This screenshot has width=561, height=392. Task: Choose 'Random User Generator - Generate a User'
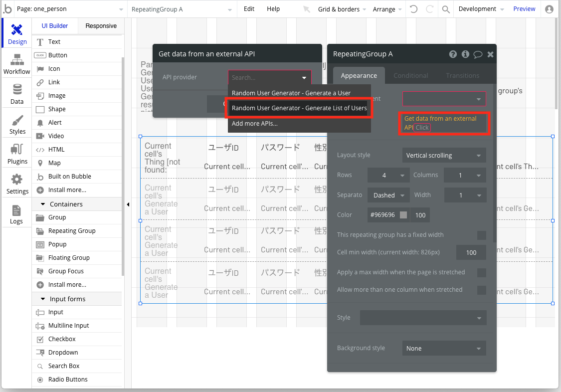coord(299,93)
